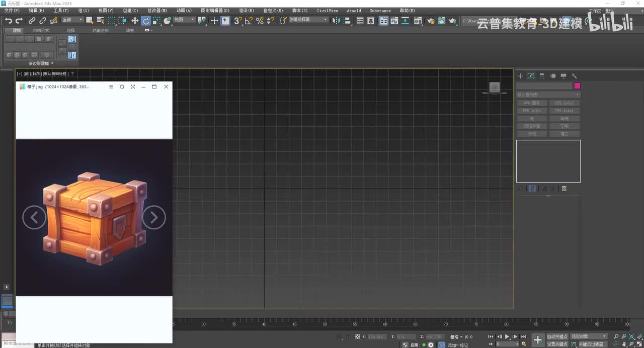Toggle the Layer Explorer
644x348 pixels.
[x=371, y=21]
